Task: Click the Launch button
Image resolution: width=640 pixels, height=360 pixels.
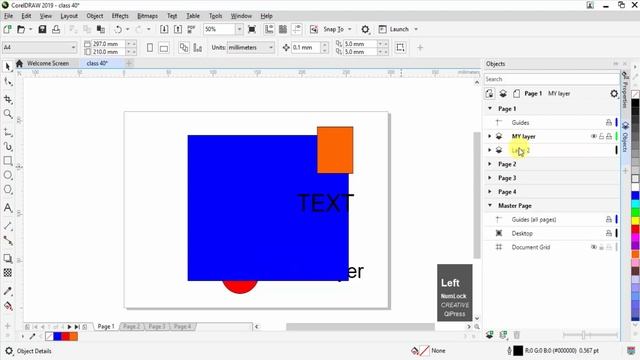Action: [x=394, y=29]
